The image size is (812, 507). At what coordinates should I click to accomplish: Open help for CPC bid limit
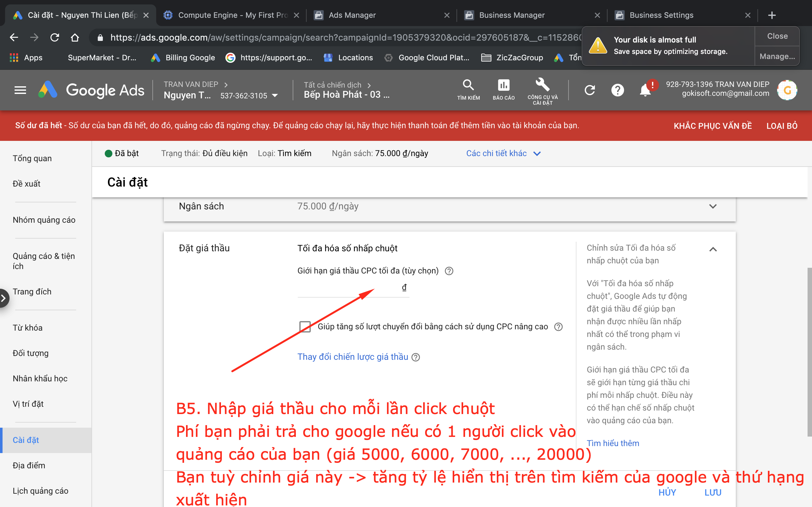[449, 271]
